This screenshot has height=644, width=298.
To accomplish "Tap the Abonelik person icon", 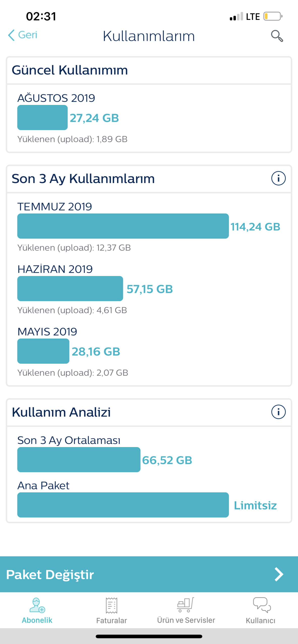I will coord(37,605).
